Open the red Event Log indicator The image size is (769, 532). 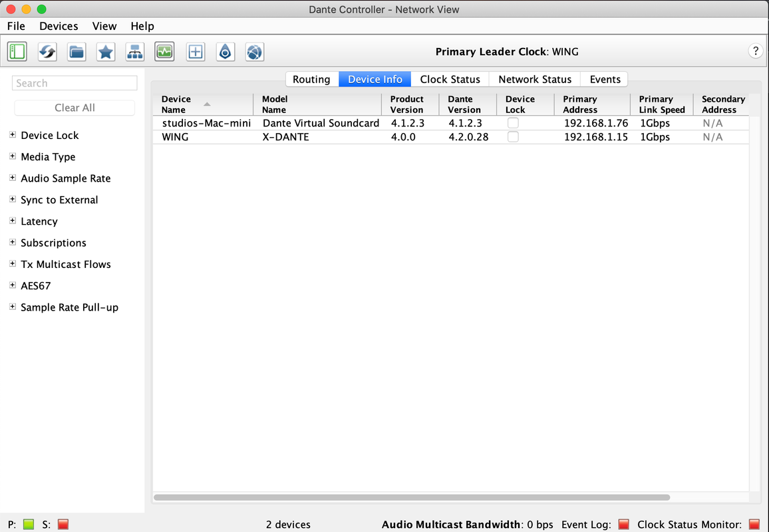pos(624,524)
